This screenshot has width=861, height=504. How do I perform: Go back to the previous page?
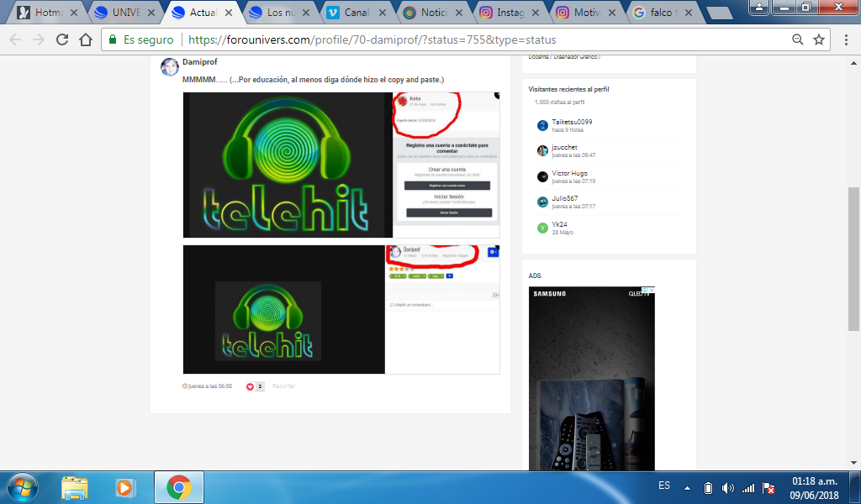[15, 39]
